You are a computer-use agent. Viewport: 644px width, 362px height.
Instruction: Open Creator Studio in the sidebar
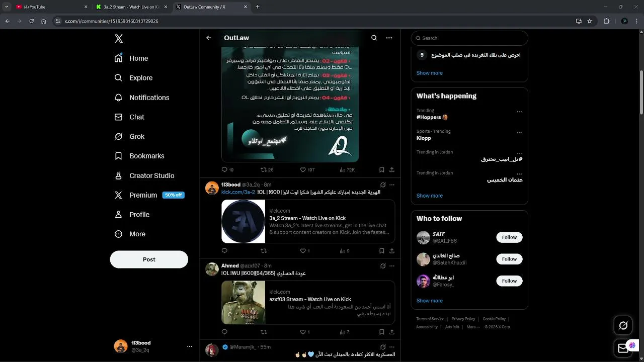[144, 175]
